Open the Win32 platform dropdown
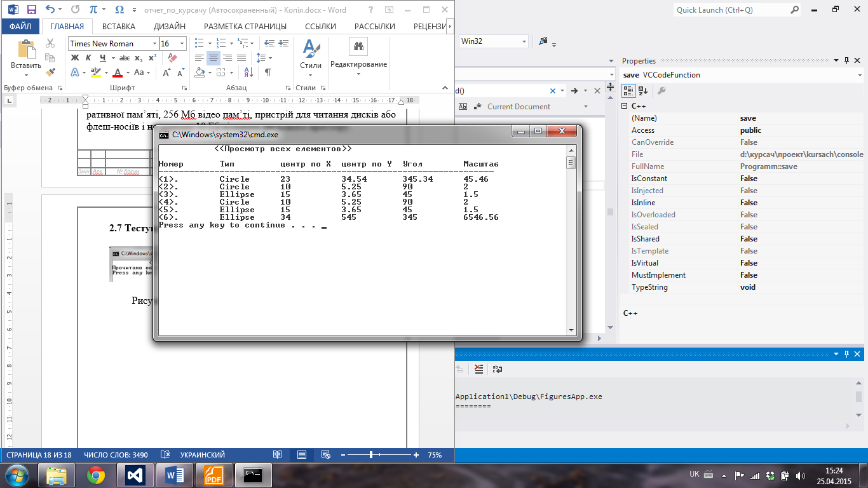868x488 pixels. point(524,41)
